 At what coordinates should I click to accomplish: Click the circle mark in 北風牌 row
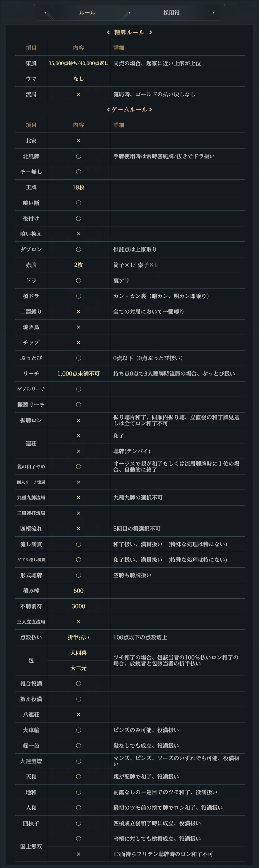click(78, 156)
